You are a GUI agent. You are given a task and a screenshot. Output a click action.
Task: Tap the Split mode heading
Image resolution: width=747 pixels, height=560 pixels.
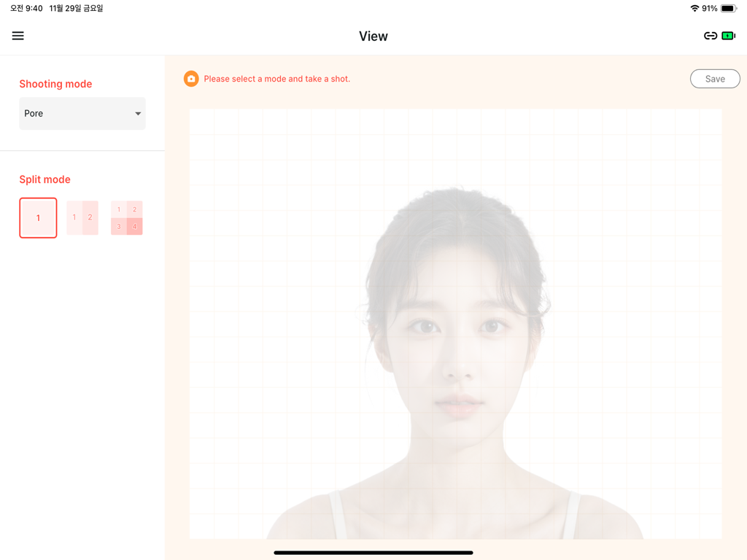(x=44, y=179)
